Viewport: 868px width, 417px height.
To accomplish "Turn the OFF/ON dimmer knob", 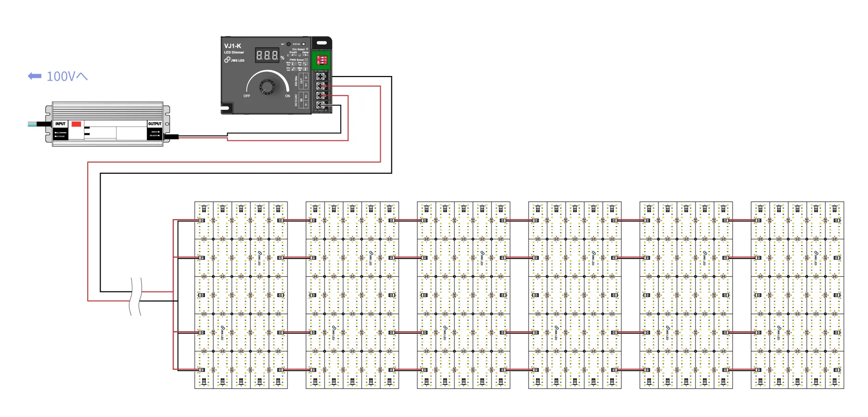I will tap(268, 87).
